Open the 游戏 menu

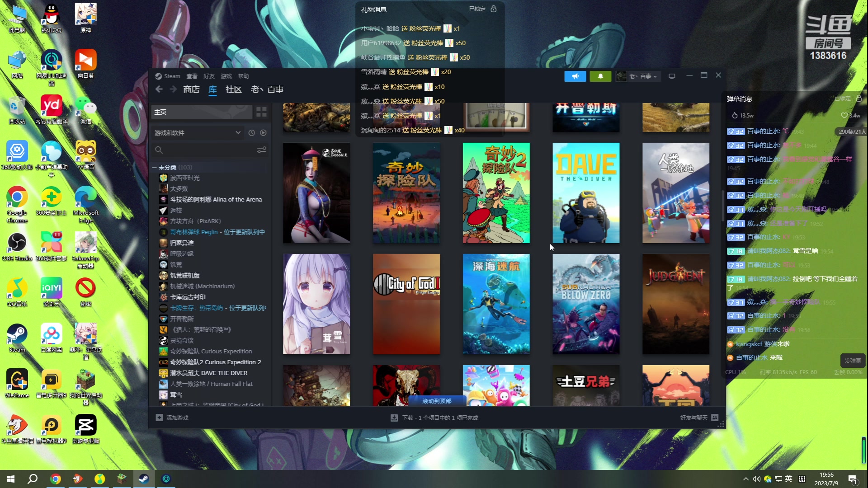226,76
